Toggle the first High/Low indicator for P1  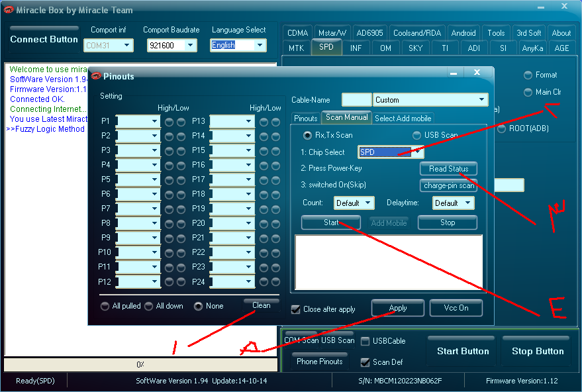(x=170, y=122)
